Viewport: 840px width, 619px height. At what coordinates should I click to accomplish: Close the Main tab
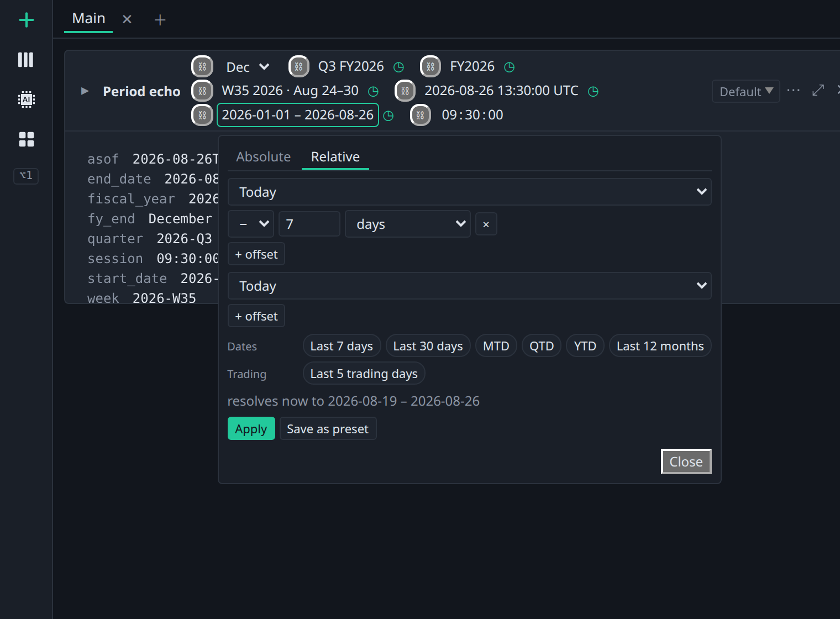pos(127,19)
